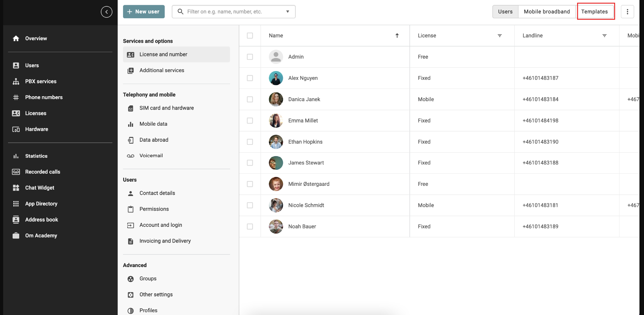Click the New user button
Screen dimensions: 644x315
tap(143, 11)
